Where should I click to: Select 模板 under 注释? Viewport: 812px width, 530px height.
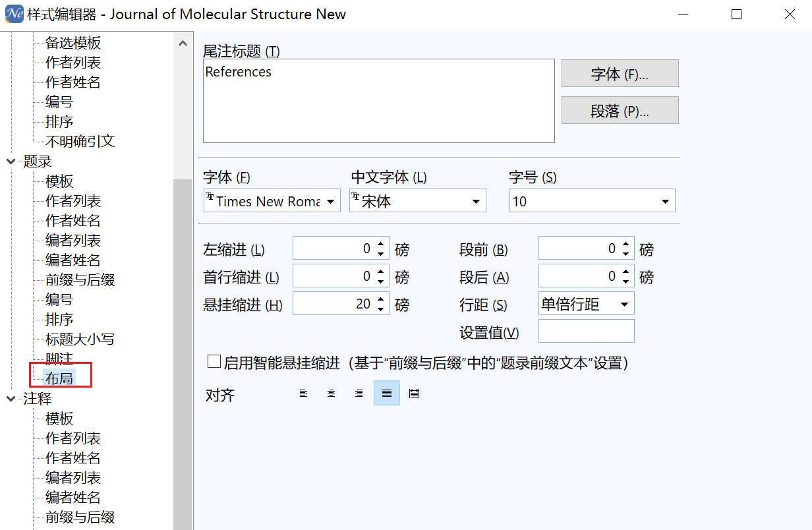[59, 418]
